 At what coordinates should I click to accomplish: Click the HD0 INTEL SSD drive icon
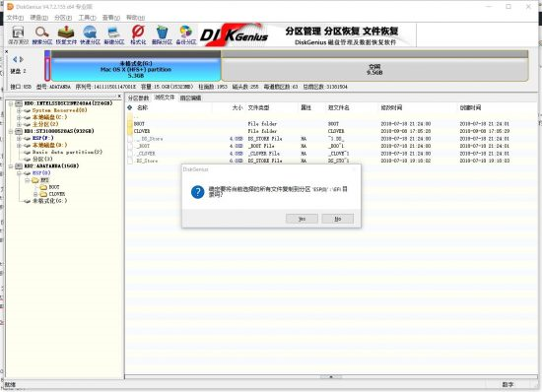point(19,103)
